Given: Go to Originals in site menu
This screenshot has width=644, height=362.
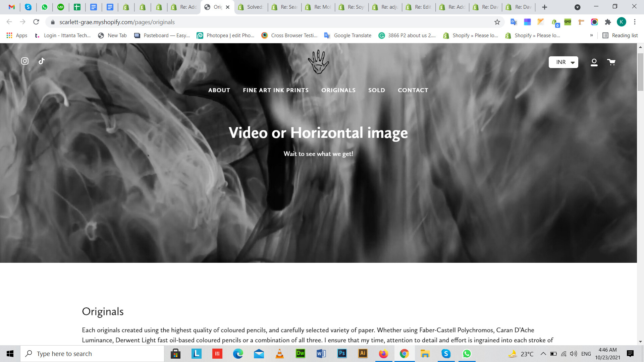Looking at the screenshot, I should (x=338, y=90).
